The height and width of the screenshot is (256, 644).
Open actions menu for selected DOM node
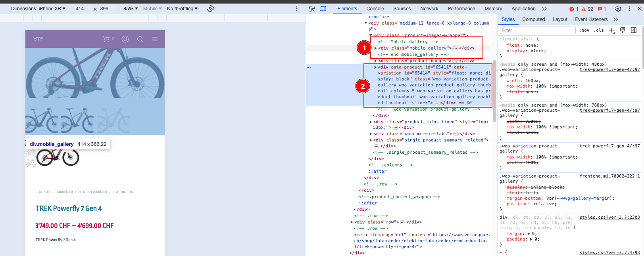[x=309, y=67]
